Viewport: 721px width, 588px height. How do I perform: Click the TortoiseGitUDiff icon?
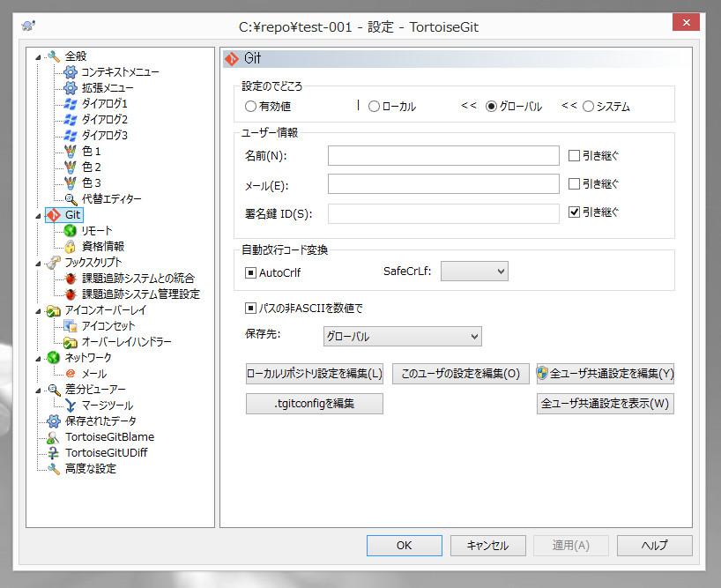pos(54,453)
